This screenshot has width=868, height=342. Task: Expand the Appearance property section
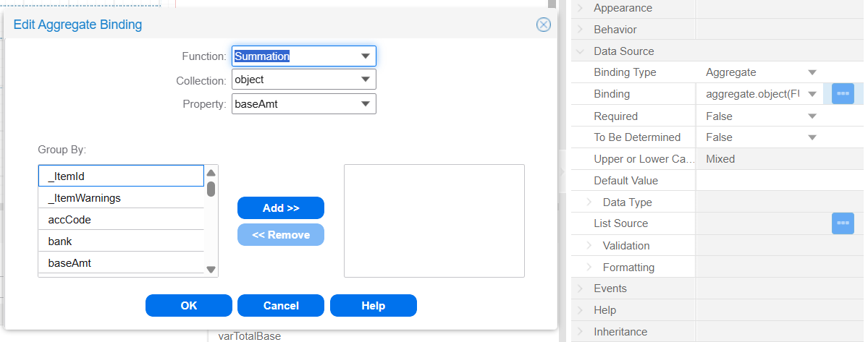[x=580, y=8]
